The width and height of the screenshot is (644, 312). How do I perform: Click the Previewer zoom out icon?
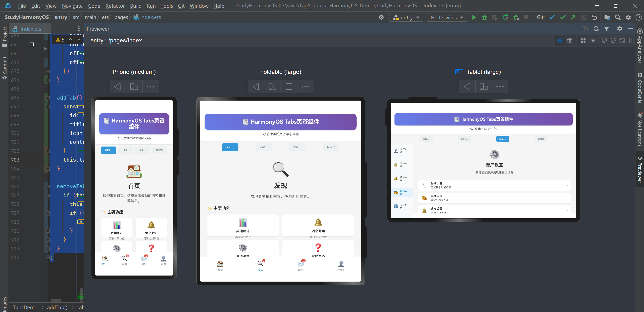604,41
